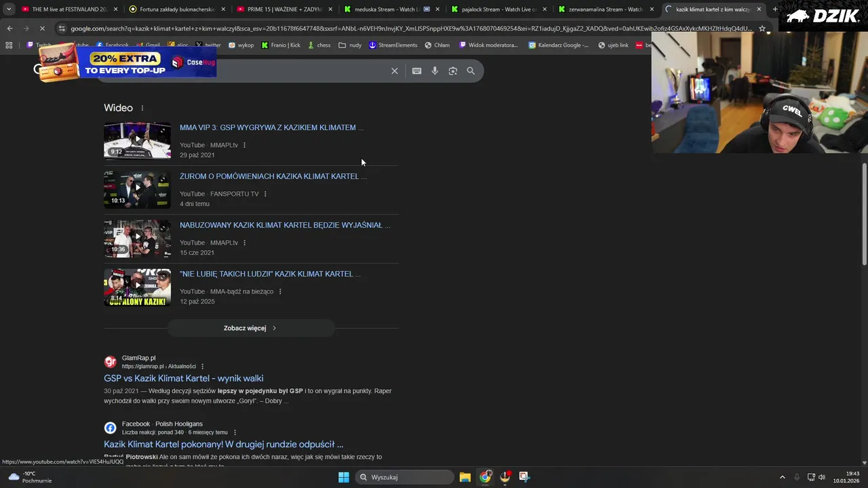Close the meduska Stream tab
Image resolution: width=868 pixels, height=488 pixels.
[437, 9]
